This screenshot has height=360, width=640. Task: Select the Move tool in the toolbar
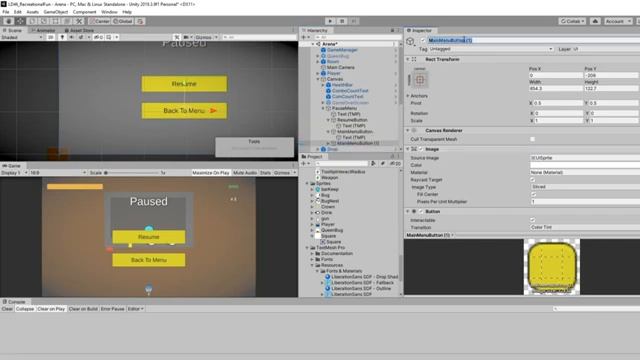[x=20, y=21]
